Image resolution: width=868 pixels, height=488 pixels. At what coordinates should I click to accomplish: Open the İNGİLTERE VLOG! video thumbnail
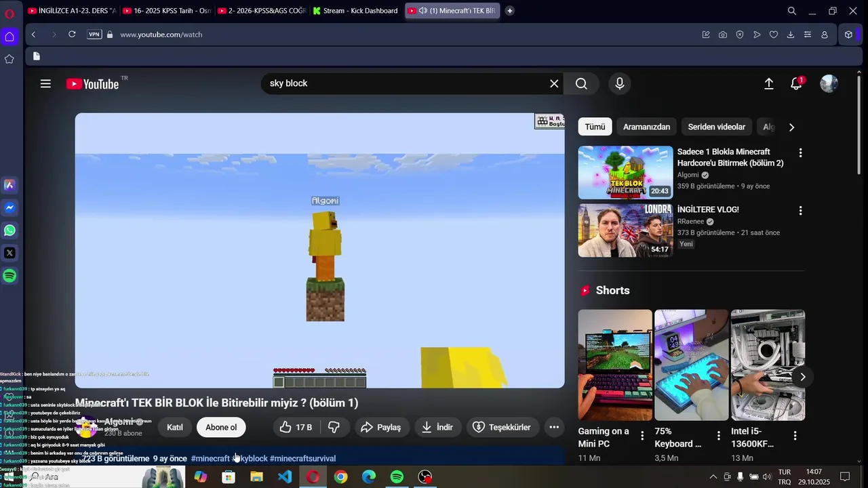pyautogui.click(x=625, y=230)
